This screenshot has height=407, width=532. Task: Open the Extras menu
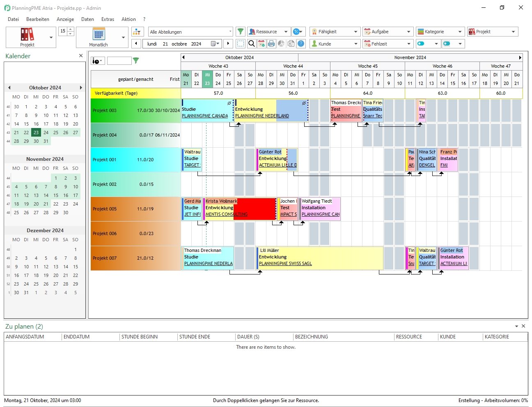(108, 19)
